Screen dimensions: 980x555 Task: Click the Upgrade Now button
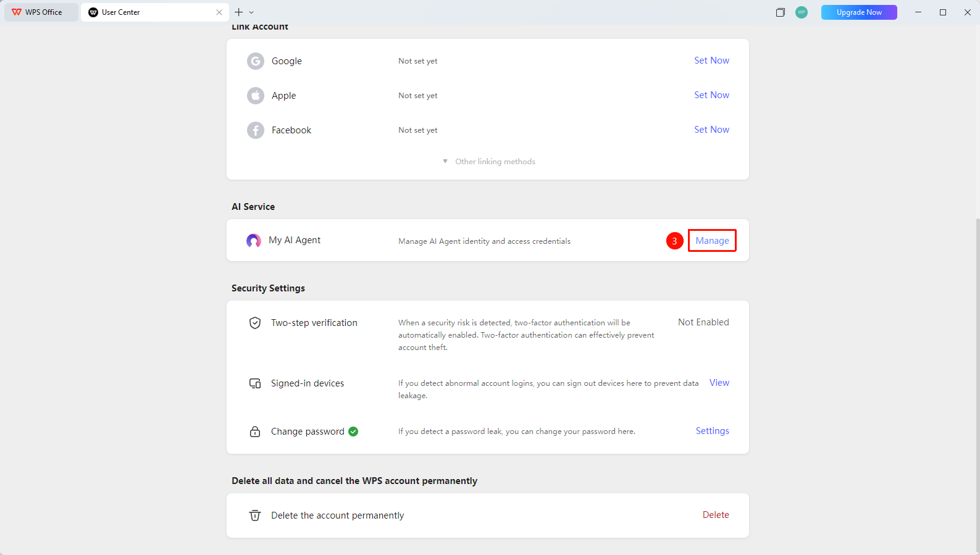click(x=859, y=12)
